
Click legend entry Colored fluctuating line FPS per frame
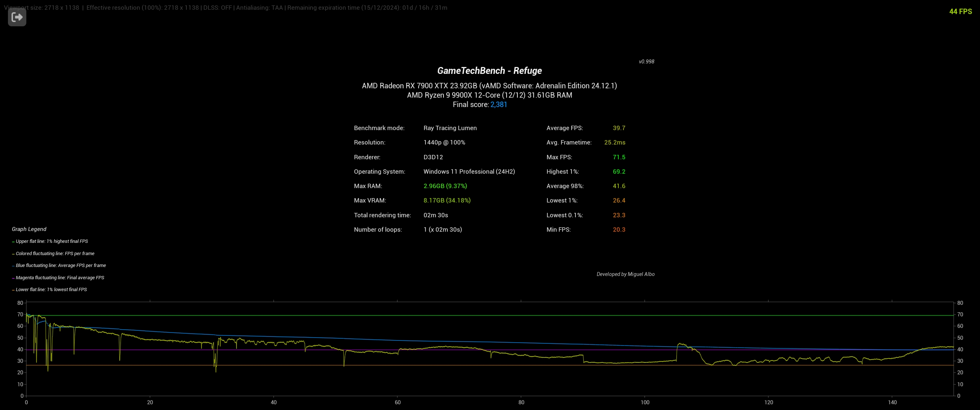[x=53, y=253]
